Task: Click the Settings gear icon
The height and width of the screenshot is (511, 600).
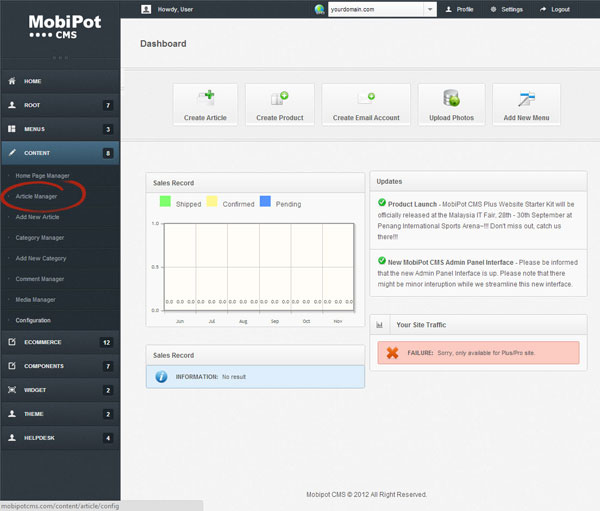Action: click(x=493, y=9)
